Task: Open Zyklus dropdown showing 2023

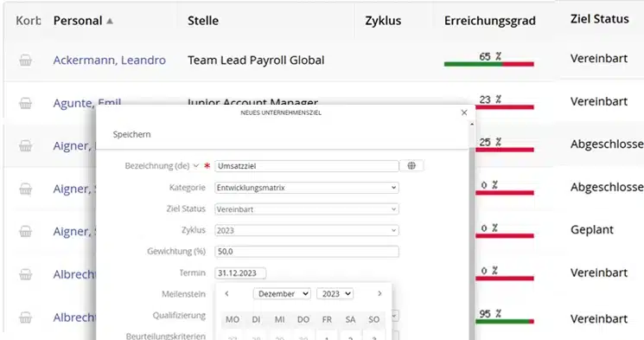Action: point(306,230)
